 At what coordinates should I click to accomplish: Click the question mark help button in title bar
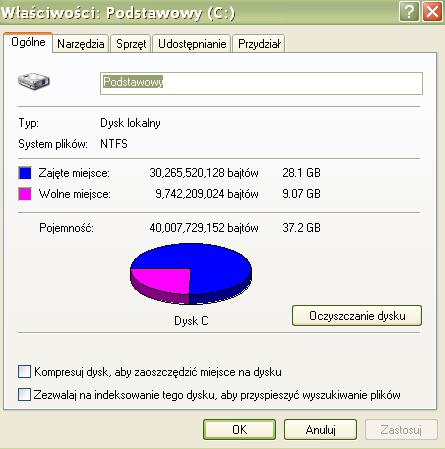(x=409, y=12)
